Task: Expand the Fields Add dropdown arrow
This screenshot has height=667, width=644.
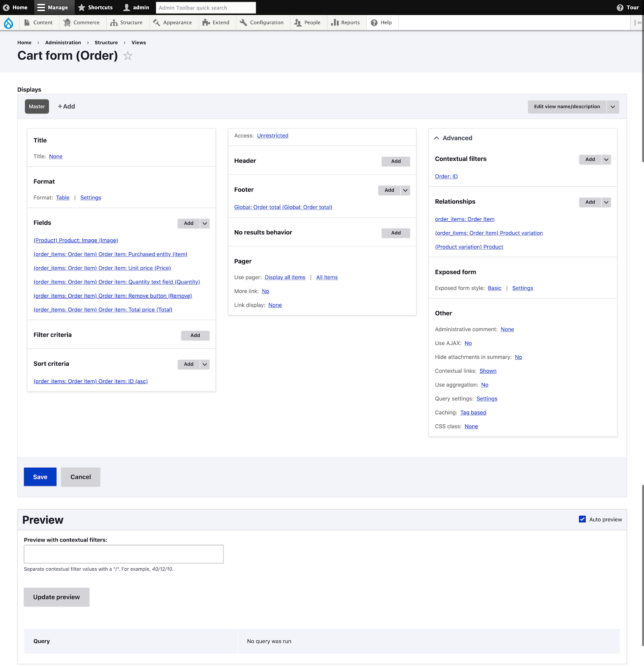Action: pos(205,223)
